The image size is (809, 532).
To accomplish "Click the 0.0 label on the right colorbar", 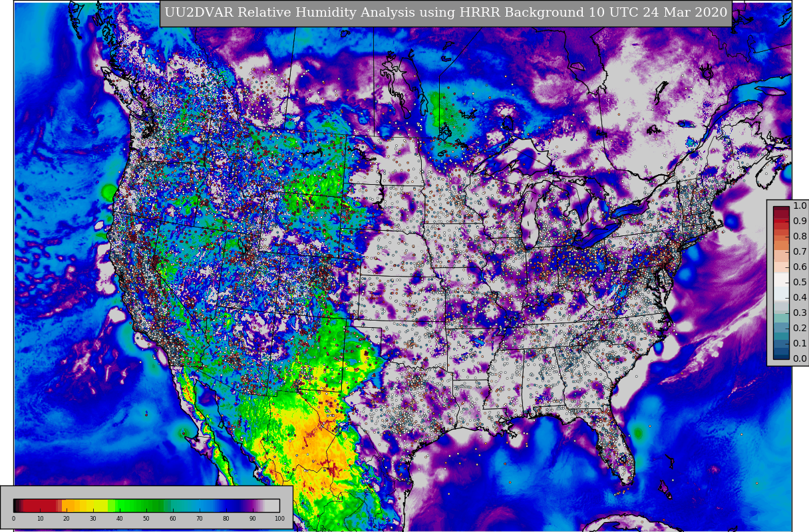I will pyautogui.click(x=800, y=358).
